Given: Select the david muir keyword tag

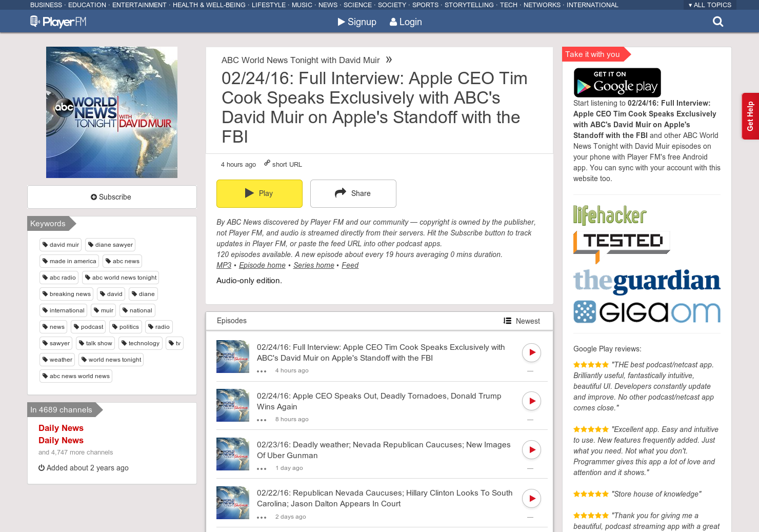Looking at the screenshot, I should click(61, 245).
